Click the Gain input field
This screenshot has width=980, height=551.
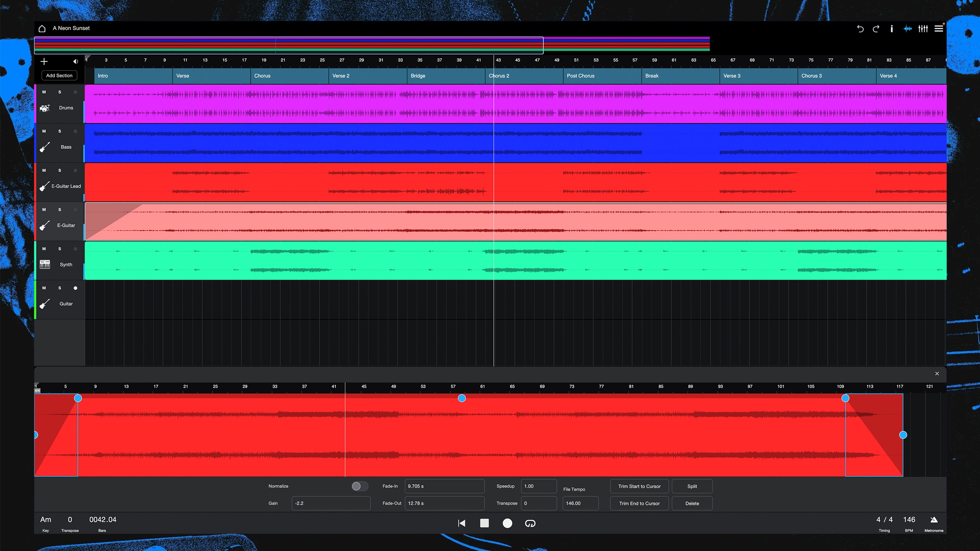(x=331, y=503)
